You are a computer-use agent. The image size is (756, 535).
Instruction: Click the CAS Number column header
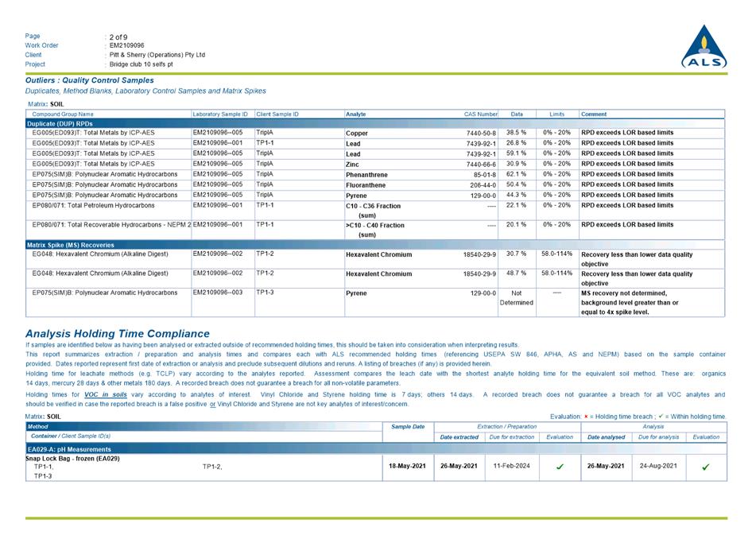coord(481,112)
